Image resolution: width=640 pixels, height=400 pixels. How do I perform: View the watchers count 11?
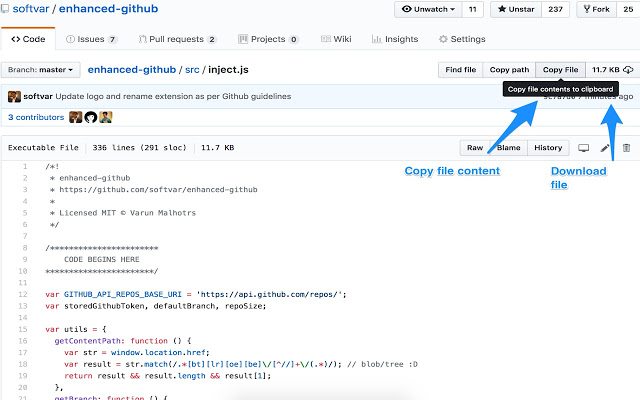tap(473, 9)
